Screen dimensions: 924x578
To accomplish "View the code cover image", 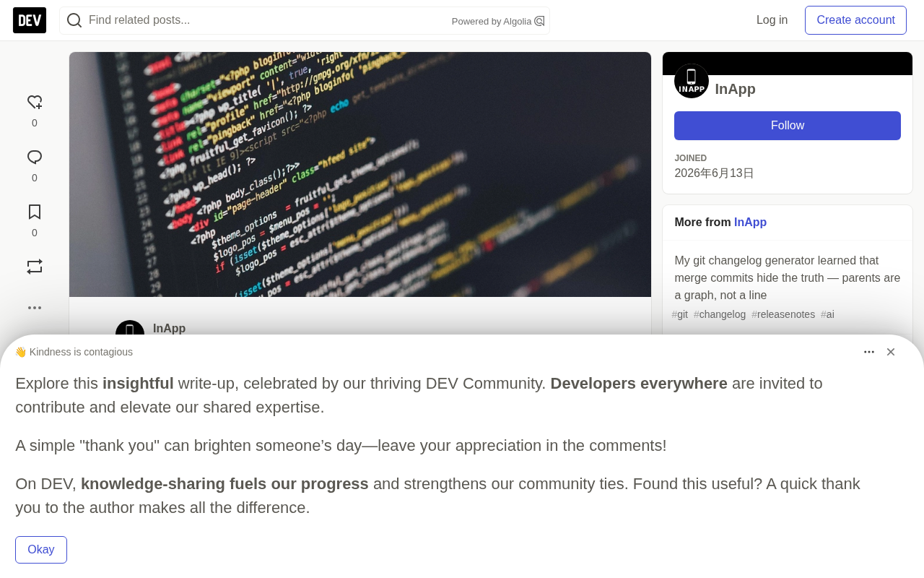I will [360, 174].
